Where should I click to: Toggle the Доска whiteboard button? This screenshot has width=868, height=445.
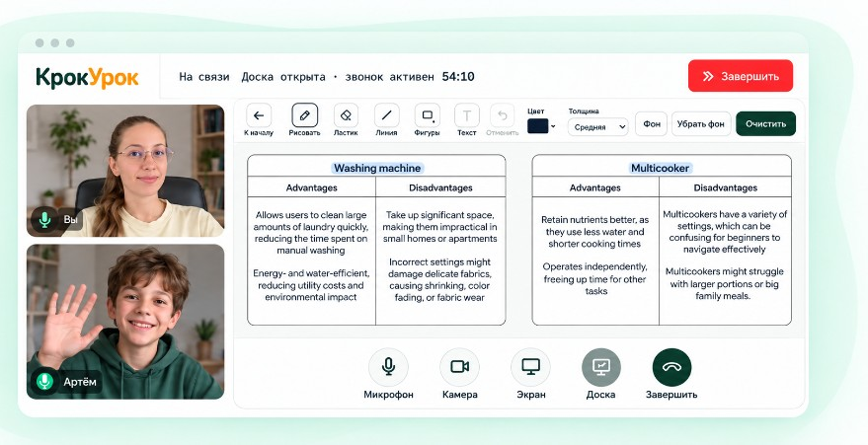(x=601, y=367)
